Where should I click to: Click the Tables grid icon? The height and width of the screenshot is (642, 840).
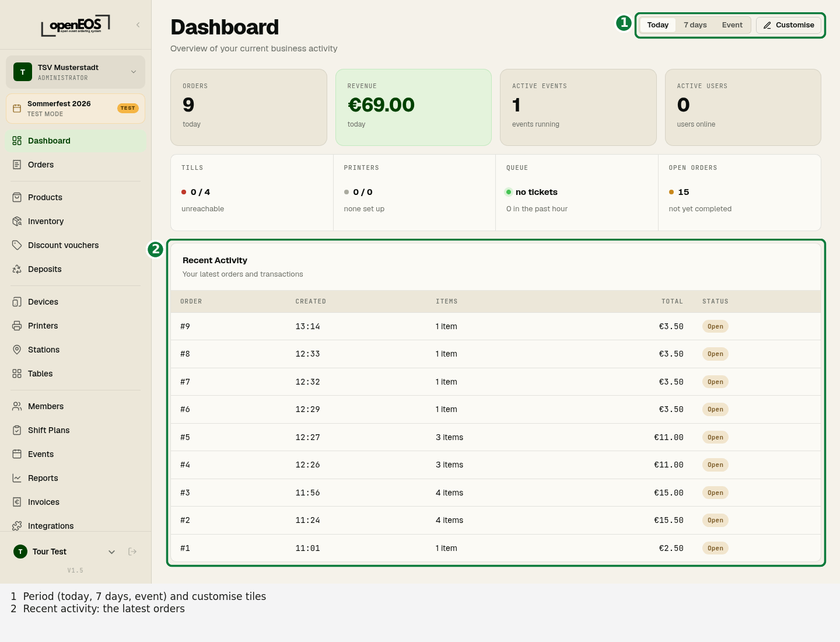[x=17, y=374]
